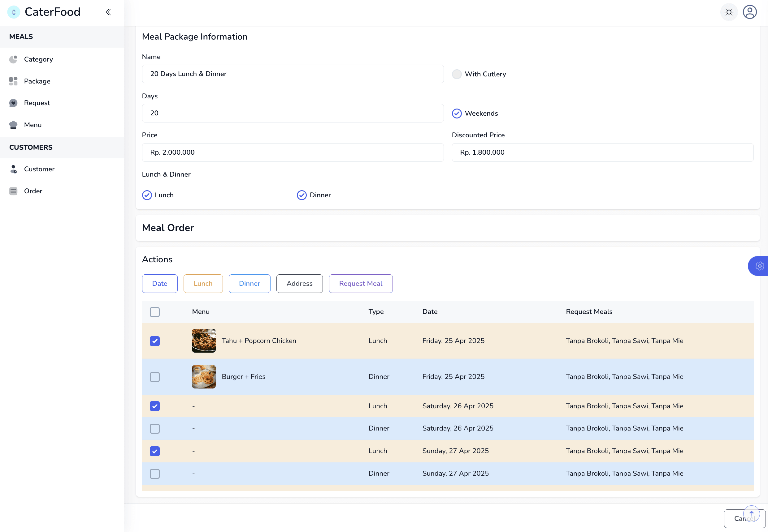Select the chef hat Menu icon
This screenshot has width=768, height=532.
pyautogui.click(x=13, y=125)
